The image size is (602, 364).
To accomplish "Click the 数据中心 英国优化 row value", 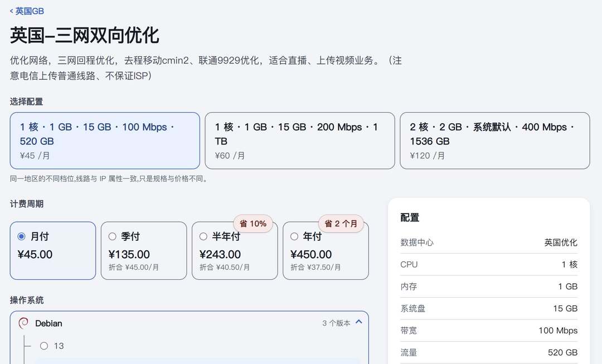I will click(561, 242).
